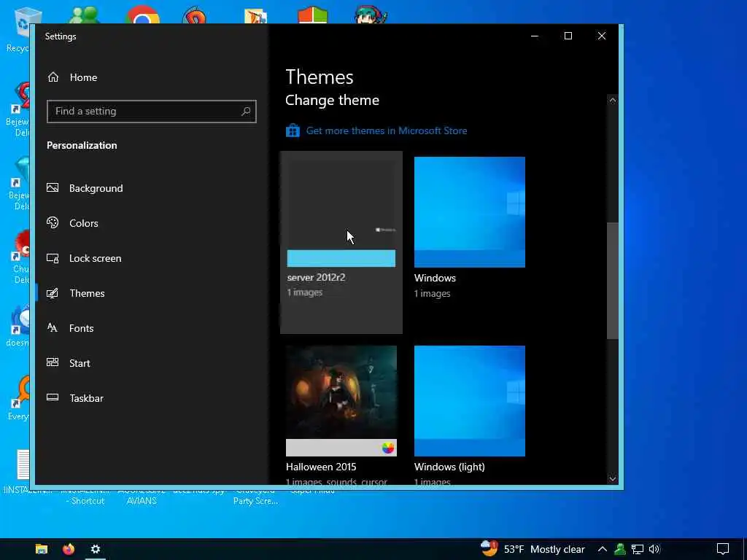This screenshot has height=560, width=747.
Task: Open the Action Center notifications icon
Action: 723,549
